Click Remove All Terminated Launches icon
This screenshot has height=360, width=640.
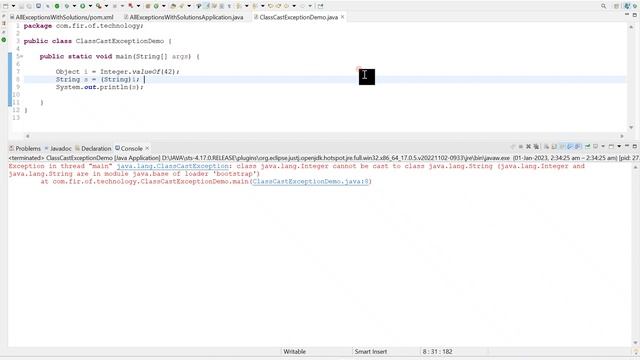click(536, 147)
